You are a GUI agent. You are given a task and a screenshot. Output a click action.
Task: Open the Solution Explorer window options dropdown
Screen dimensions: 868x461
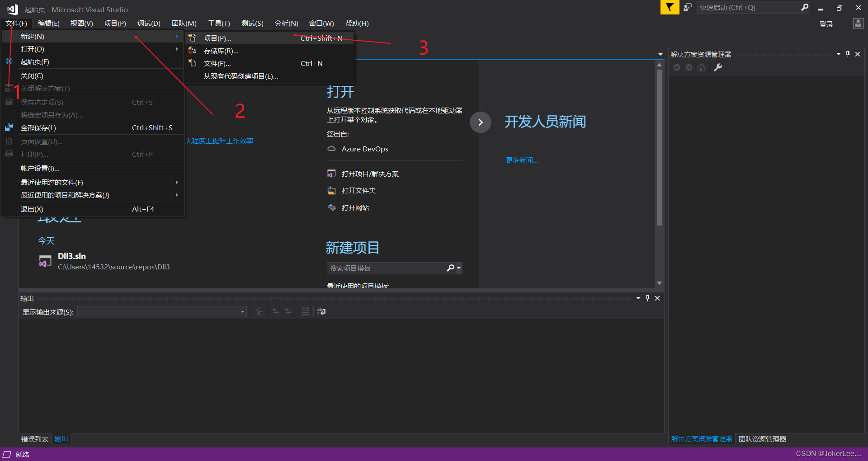coord(839,54)
